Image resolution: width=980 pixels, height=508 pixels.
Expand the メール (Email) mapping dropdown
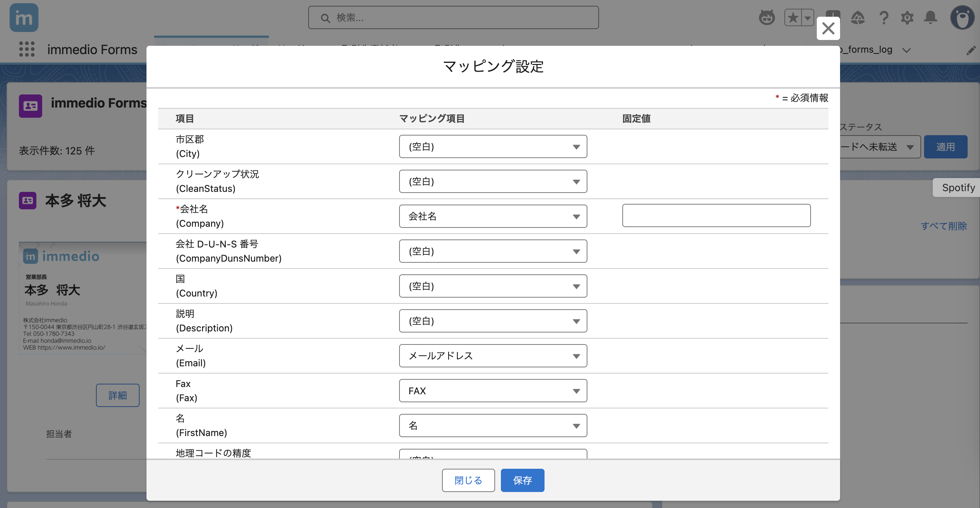coord(493,355)
